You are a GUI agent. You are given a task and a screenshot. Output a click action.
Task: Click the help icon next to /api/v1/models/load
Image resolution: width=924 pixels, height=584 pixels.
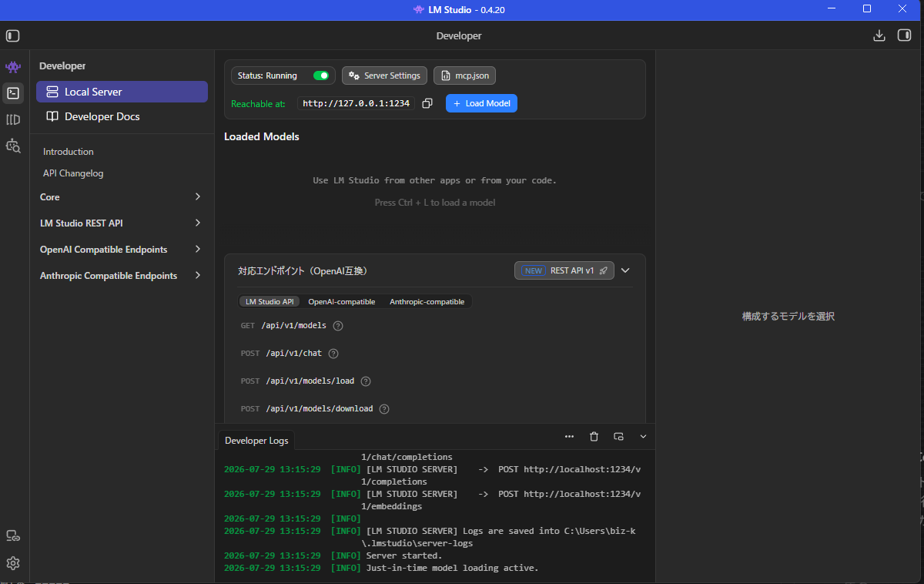tap(366, 381)
